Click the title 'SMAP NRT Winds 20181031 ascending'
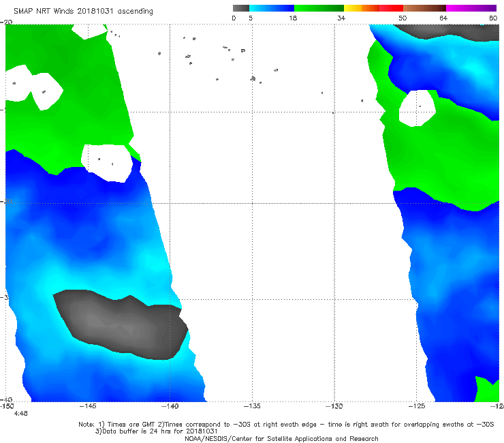504x443 pixels. pos(83,12)
